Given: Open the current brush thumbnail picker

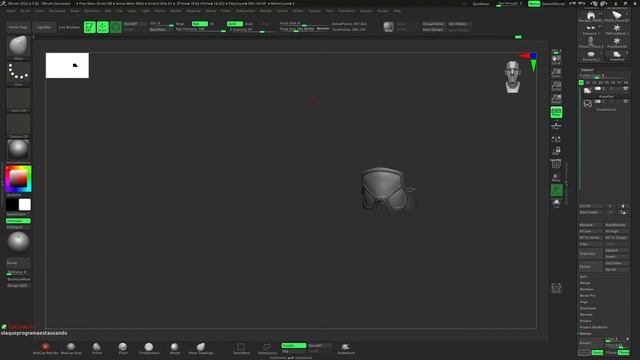Looking at the screenshot, I should pyautogui.click(x=18, y=46).
